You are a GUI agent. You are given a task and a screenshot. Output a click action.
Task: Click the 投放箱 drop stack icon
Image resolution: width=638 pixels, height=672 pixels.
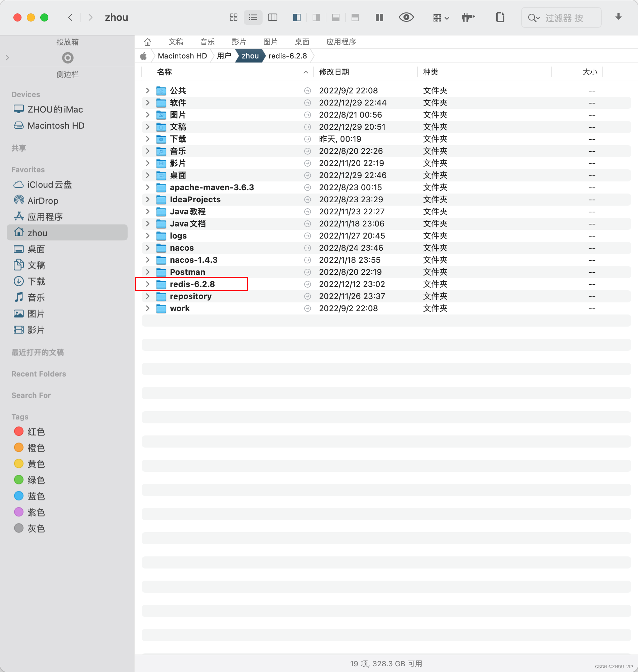(68, 58)
